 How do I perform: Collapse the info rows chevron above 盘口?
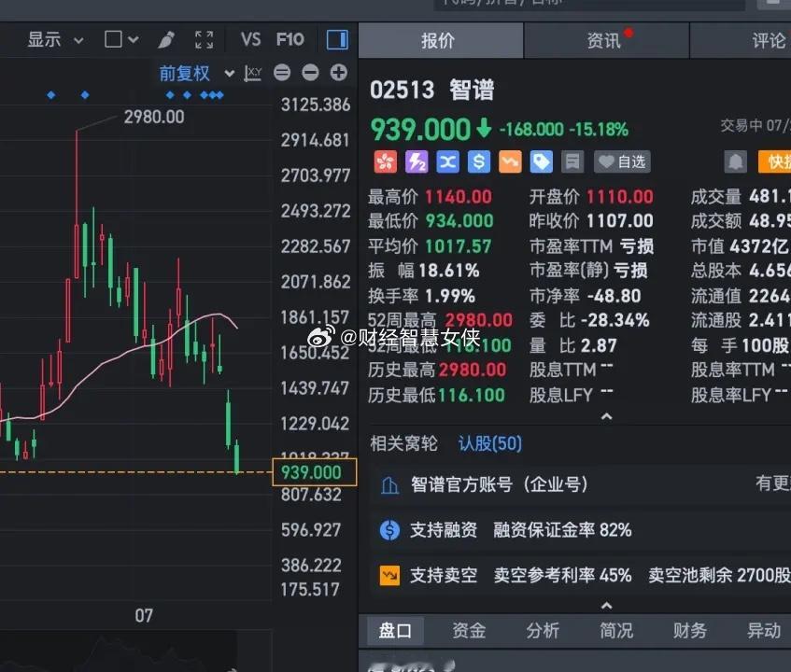(x=607, y=606)
